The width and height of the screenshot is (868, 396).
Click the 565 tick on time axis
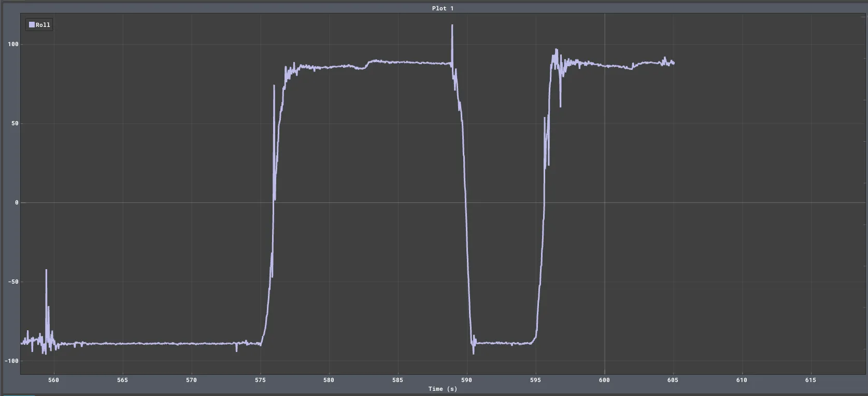pos(122,380)
